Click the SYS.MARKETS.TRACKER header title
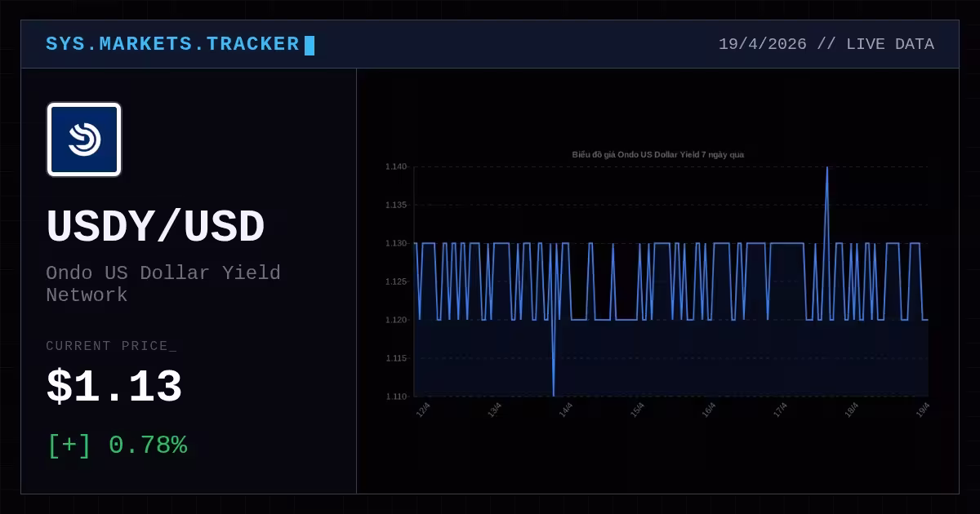Image resolution: width=980 pixels, height=514 pixels. pos(172,44)
